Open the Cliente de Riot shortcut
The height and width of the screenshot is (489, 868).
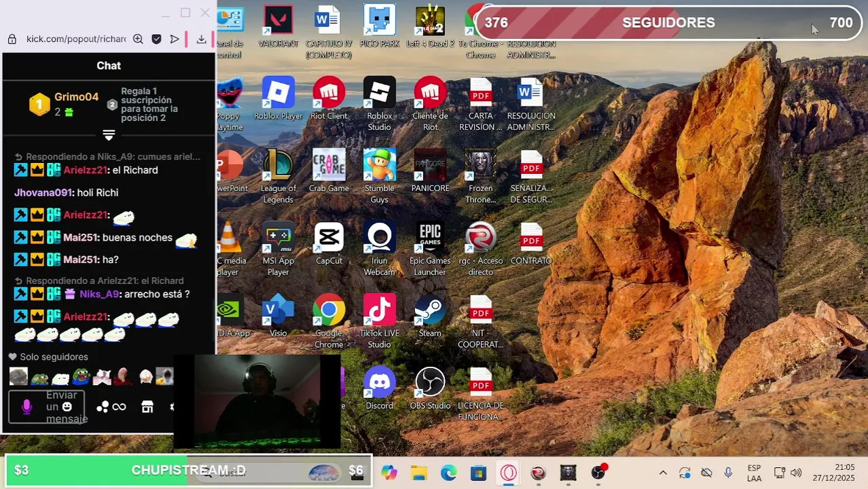[x=430, y=104]
